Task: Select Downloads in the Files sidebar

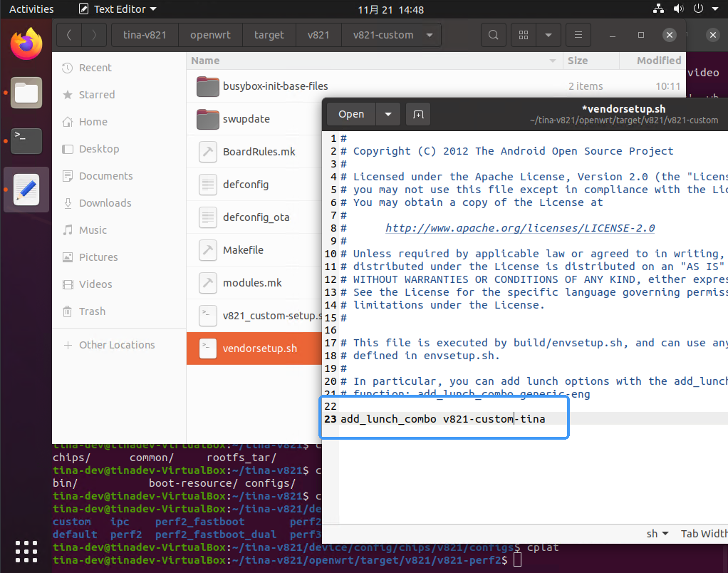Action: [105, 203]
